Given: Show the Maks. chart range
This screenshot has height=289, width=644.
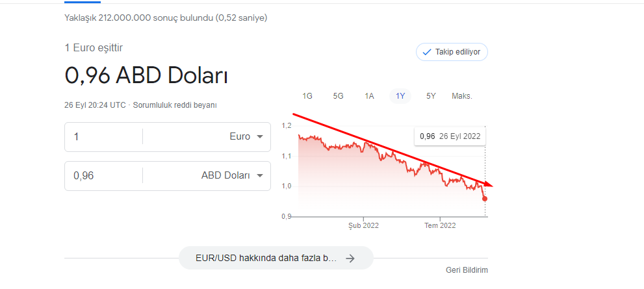Looking at the screenshot, I should click(462, 96).
